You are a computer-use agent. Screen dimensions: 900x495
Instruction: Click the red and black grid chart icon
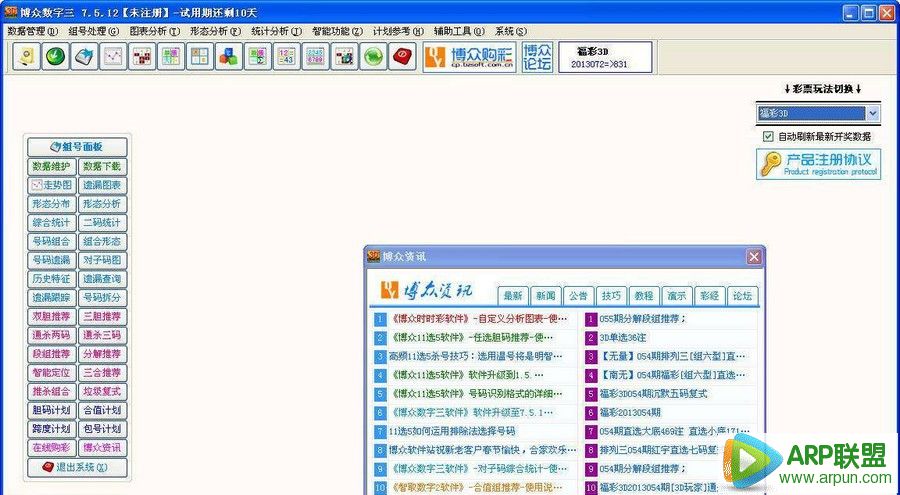coord(142,57)
